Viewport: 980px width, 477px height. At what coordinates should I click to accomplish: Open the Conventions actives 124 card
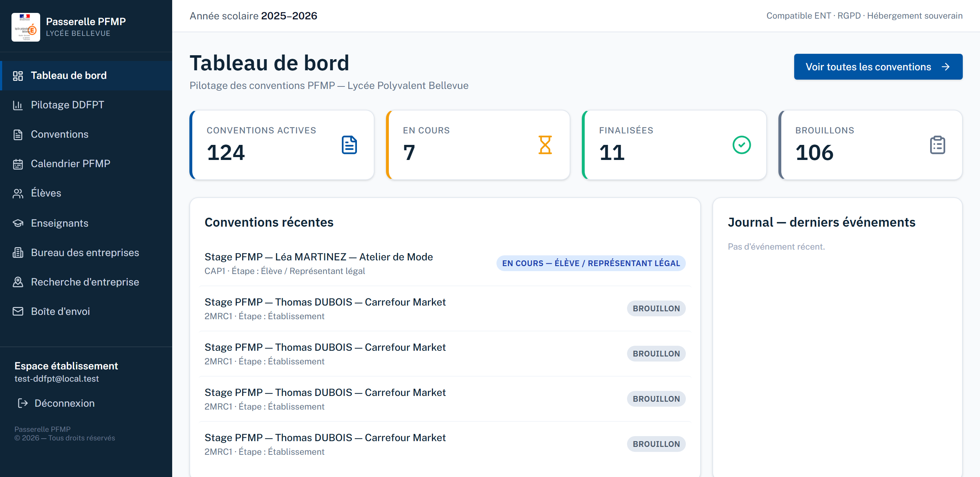(x=282, y=145)
